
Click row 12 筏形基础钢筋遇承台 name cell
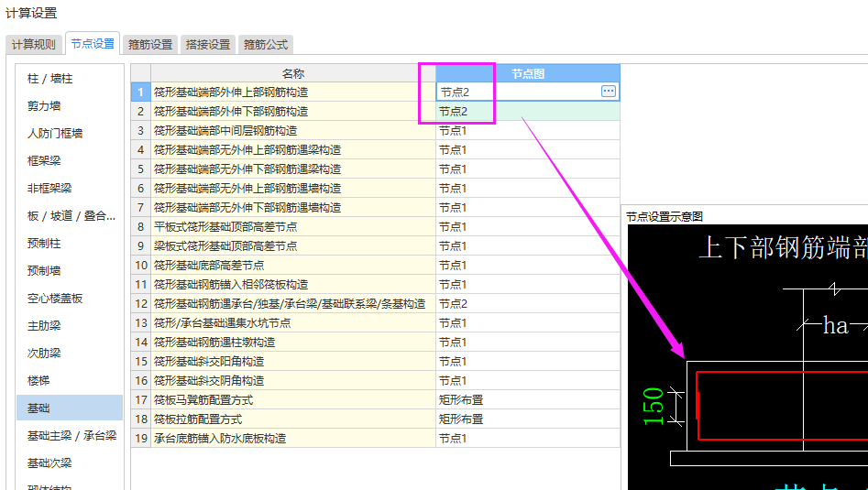(x=292, y=304)
